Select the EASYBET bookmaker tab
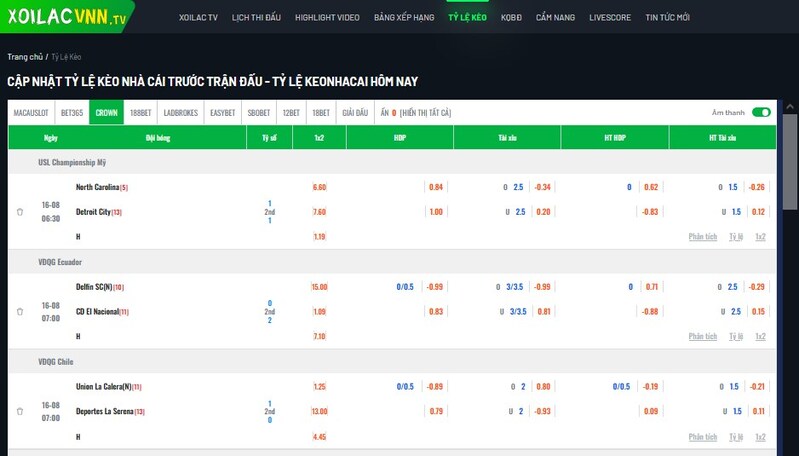The width and height of the screenshot is (799, 456). [223, 113]
